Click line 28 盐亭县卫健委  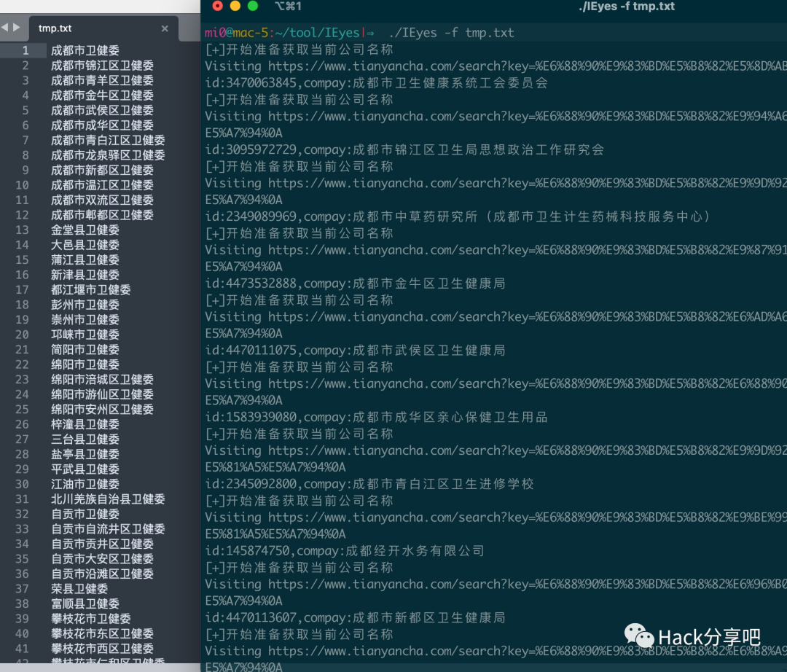(x=85, y=455)
